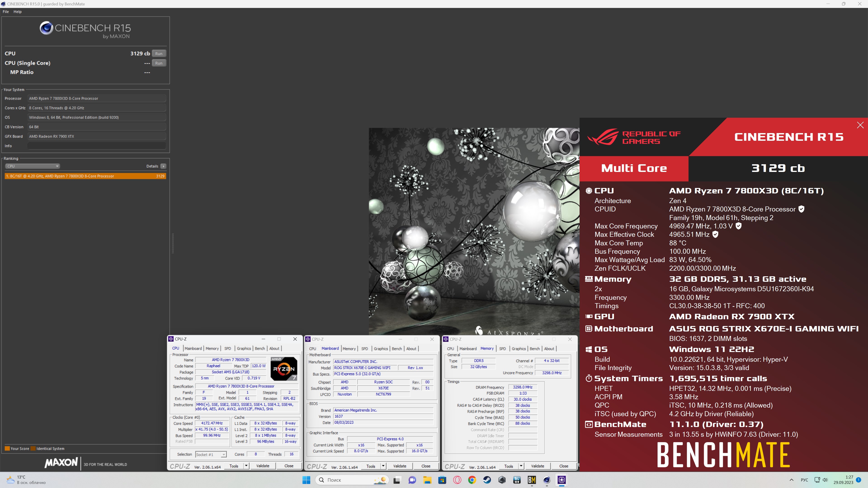Switch to BenchMate via BM taskbar icon
The image size is (868, 488).
pyautogui.click(x=532, y=480)
